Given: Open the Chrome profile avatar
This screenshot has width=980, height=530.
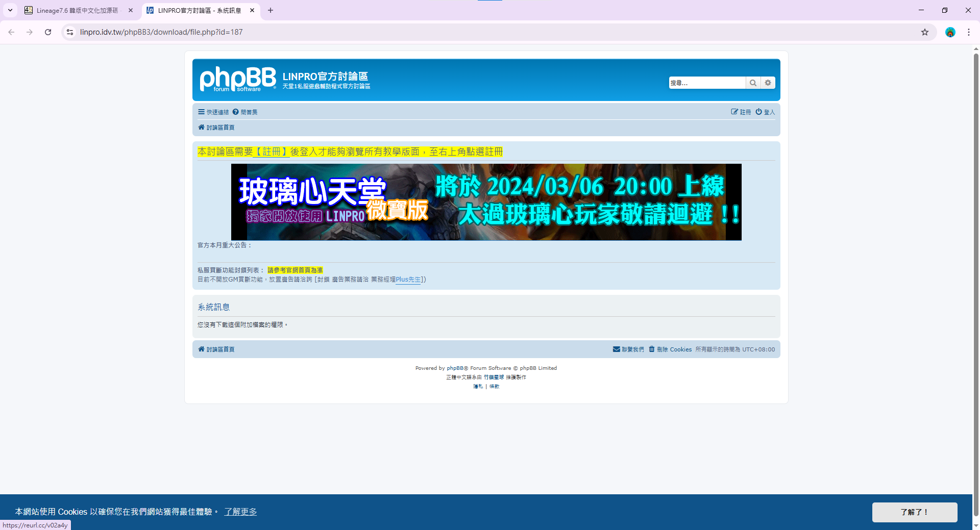Looking at the screenshot, I should 950,32.
